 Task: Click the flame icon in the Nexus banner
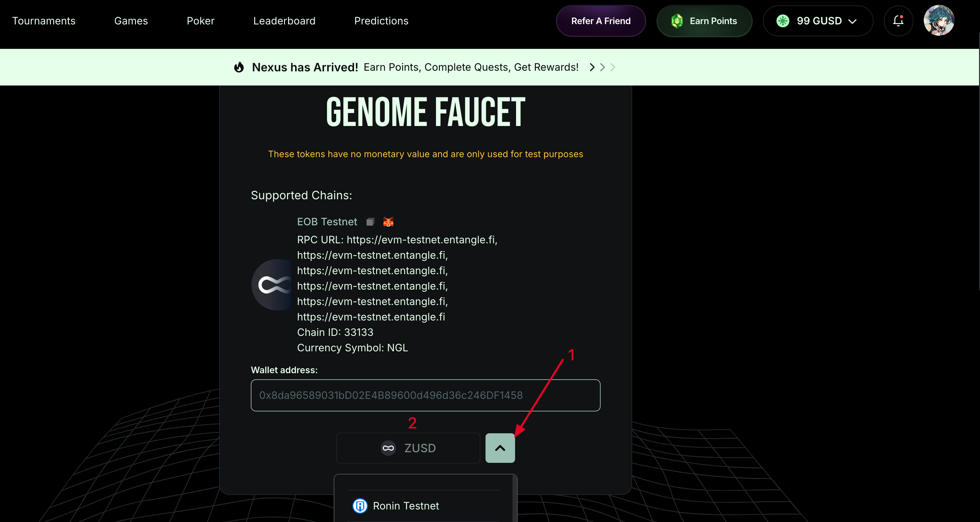coord(239,67)
